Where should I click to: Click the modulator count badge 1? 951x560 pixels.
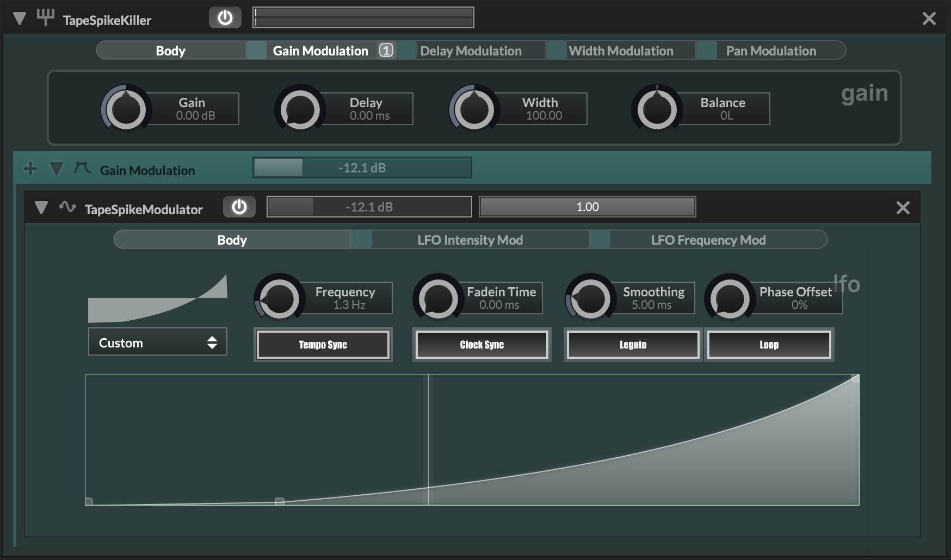386,51
